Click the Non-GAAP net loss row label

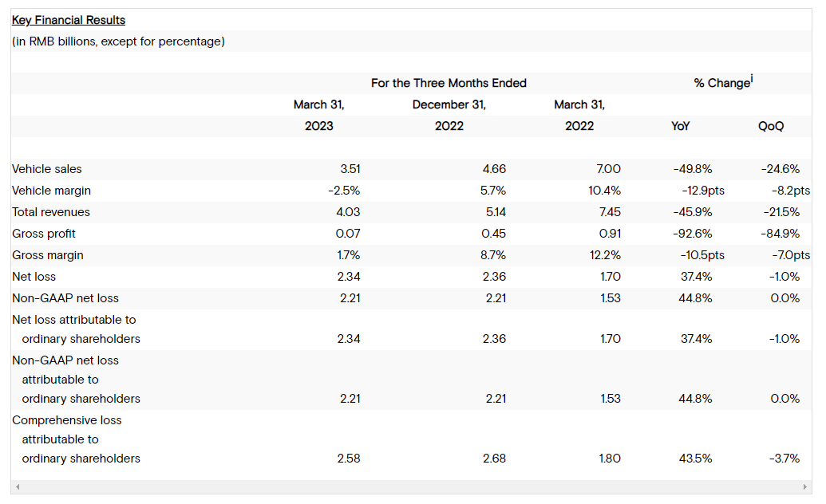coord(65,298)
